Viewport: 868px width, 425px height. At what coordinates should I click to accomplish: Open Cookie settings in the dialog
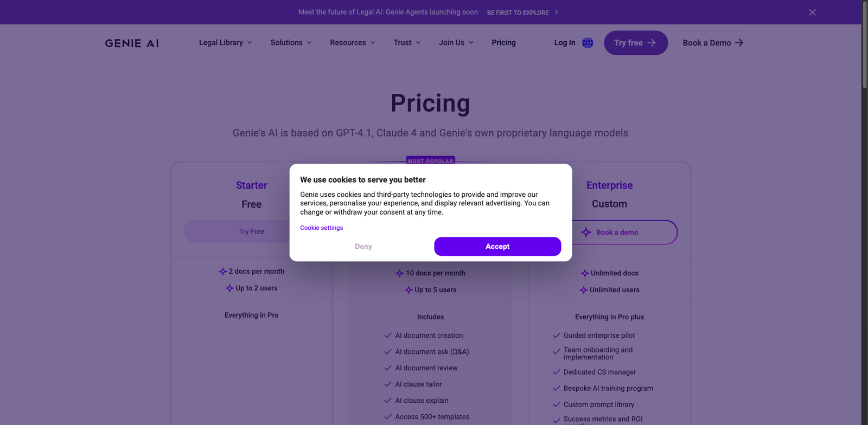[321, 228]
